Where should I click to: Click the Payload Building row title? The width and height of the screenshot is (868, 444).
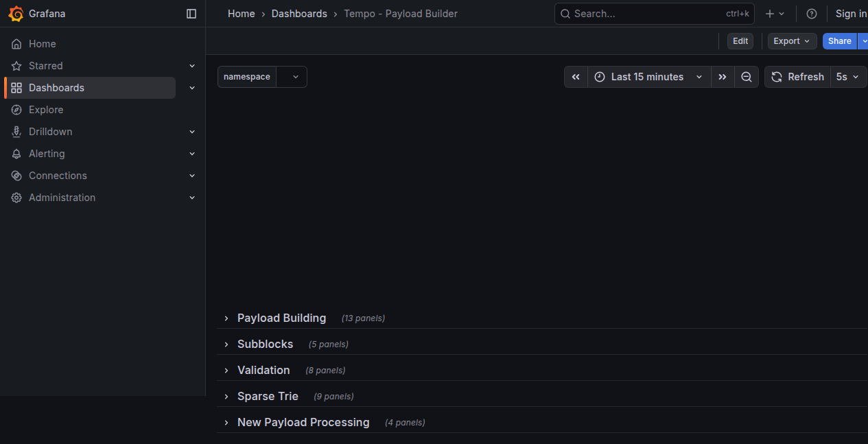pos(281,318)
